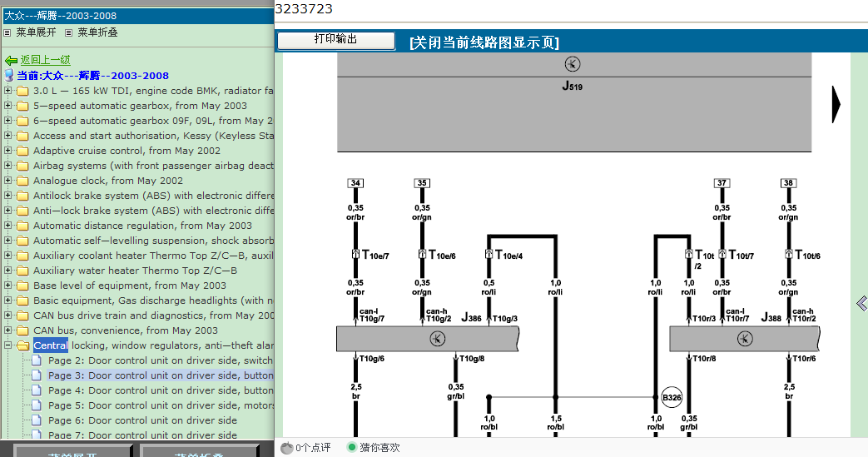Click the page icon of Page 6

[x=37, y=420]
